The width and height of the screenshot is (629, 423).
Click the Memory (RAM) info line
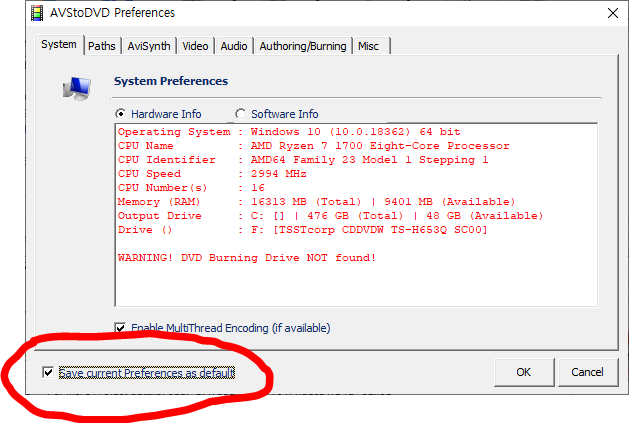pos(317,202)
